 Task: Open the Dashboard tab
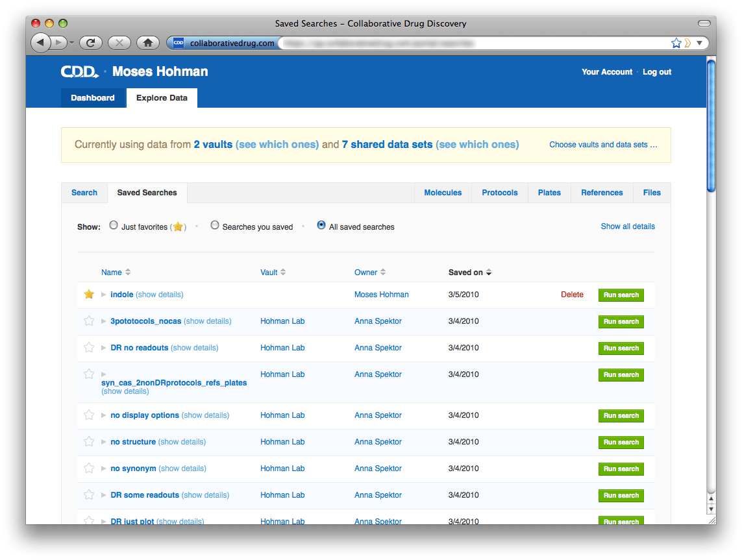pyautogui.click(x=93, y=98)
